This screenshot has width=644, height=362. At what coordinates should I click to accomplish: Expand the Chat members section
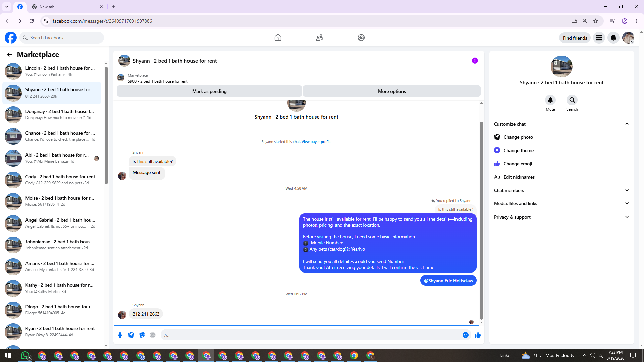pyautogui.click(x=627, y=190)
